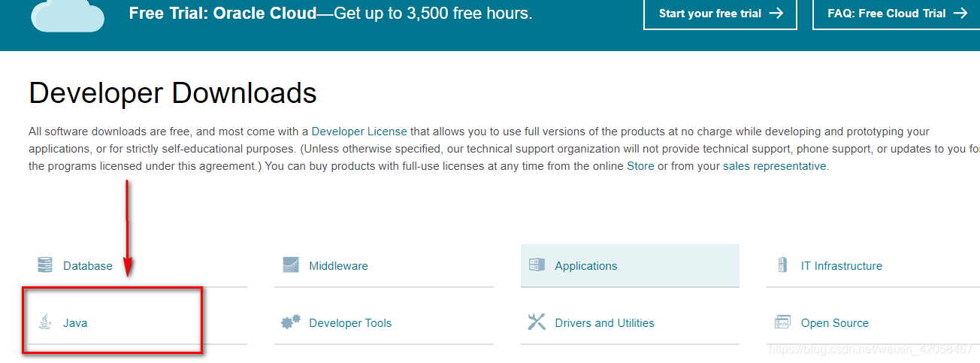Screen dimensions: 980x363
Task: Click the Java coffee cup icon
Action: pyautogui.click(x=45, y=322)
